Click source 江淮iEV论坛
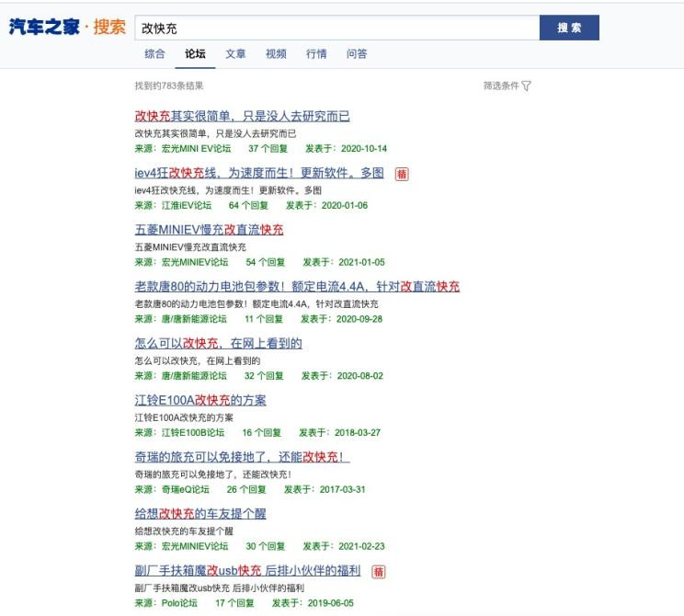Image resolution: width=684 pixels, height=616 pixels. [187, 205]
